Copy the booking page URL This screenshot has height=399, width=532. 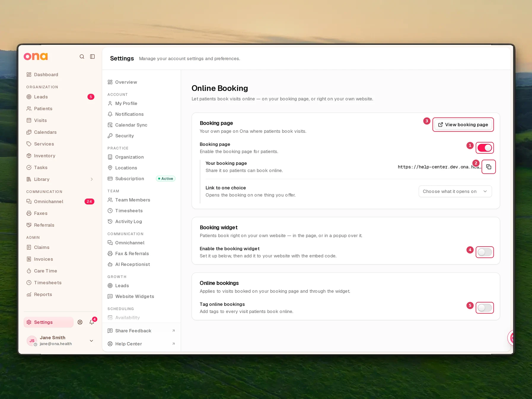pyautogui.click(x=489, y=167)
